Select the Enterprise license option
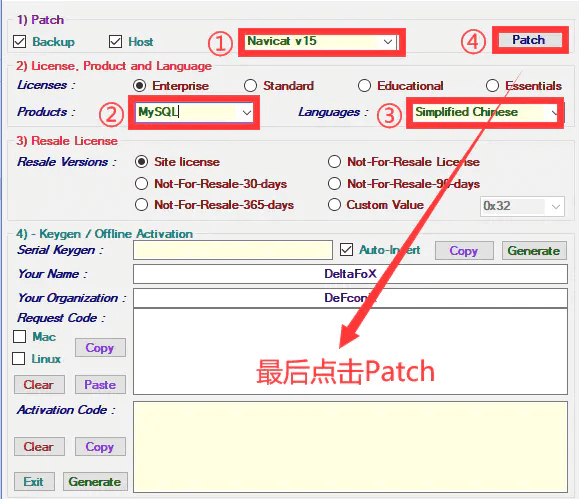 coord(140,86)
